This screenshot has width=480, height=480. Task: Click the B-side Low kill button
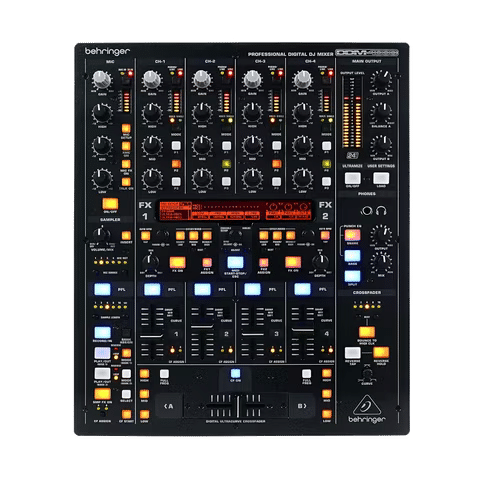(327, 414)
